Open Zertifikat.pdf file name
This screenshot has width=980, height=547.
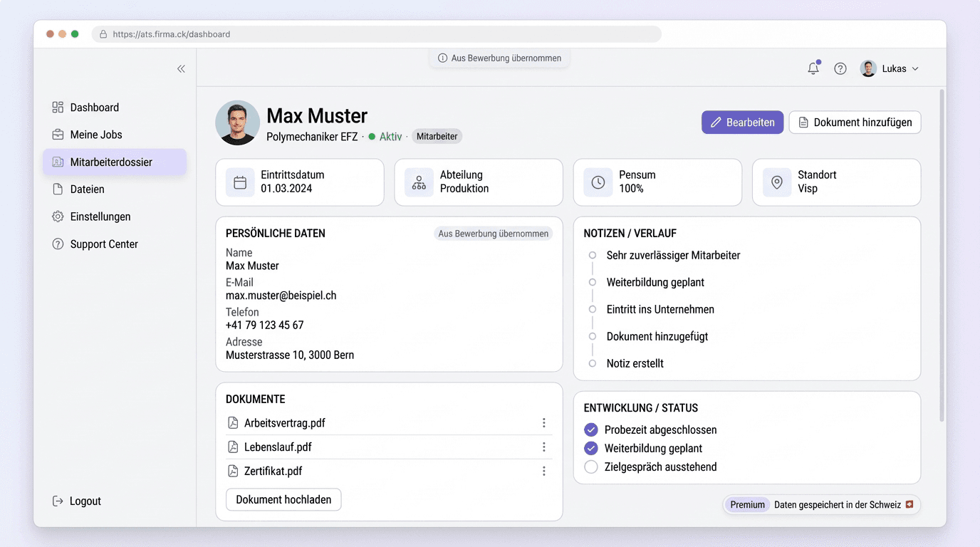tap(273, 471)
